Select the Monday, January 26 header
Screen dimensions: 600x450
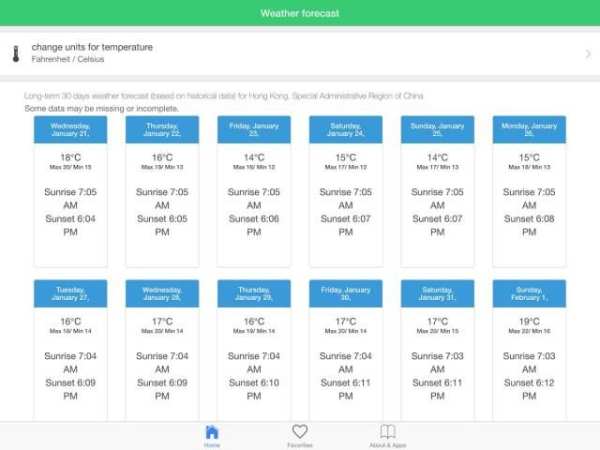point(529,130)
